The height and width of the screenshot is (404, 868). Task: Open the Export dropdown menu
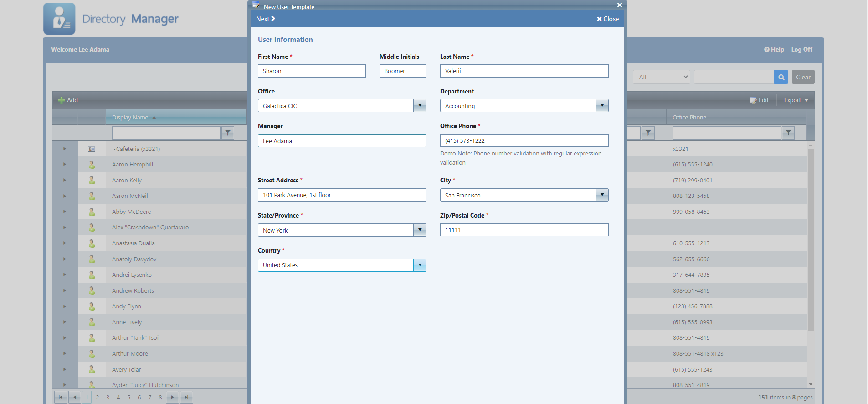pyautogui.click(x=796, y=100)
